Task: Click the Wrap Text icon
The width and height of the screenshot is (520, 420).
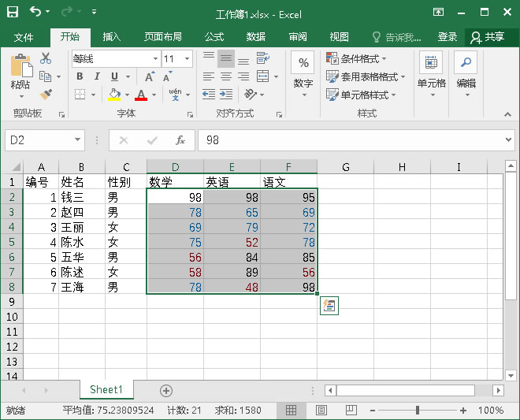Action: point(263,58)
